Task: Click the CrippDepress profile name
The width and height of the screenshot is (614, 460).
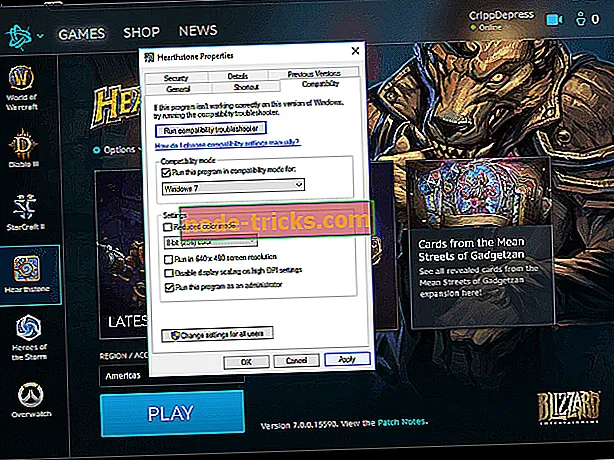Action: tap(501, 15)
